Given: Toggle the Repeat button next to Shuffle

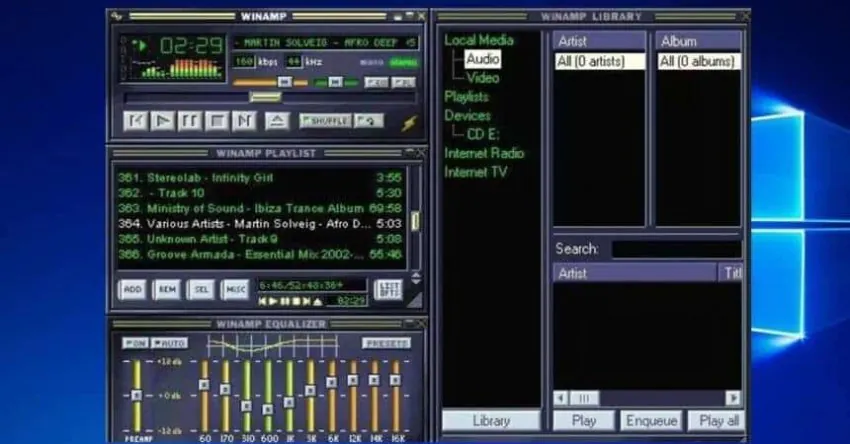Looking at the screenshot, I should point(369,120).
